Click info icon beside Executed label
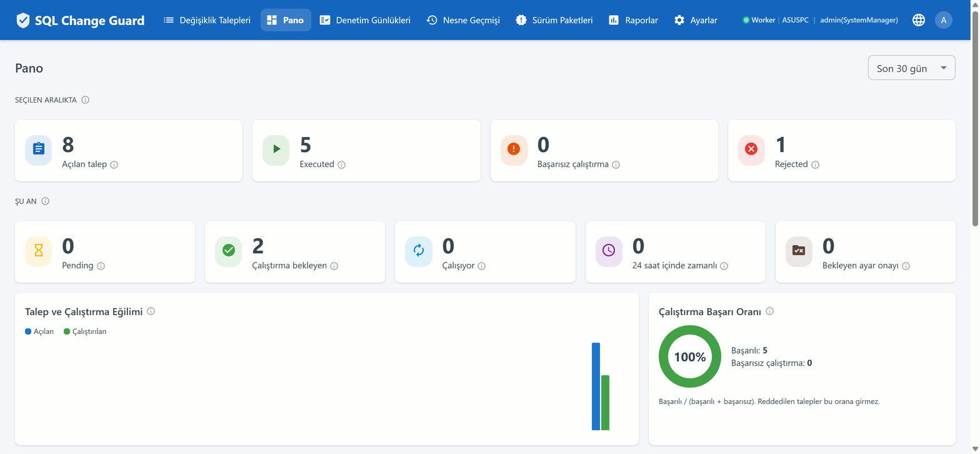 pos(342,165)
